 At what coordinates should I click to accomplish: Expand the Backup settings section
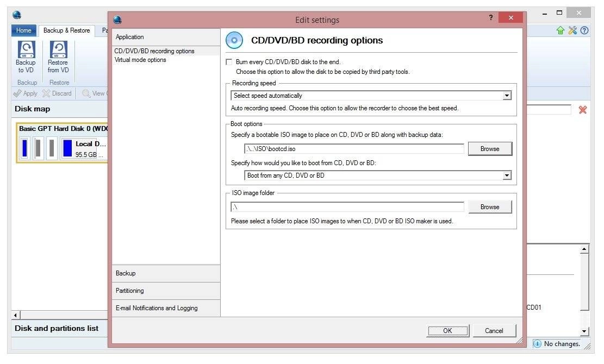tap(166, 273)
